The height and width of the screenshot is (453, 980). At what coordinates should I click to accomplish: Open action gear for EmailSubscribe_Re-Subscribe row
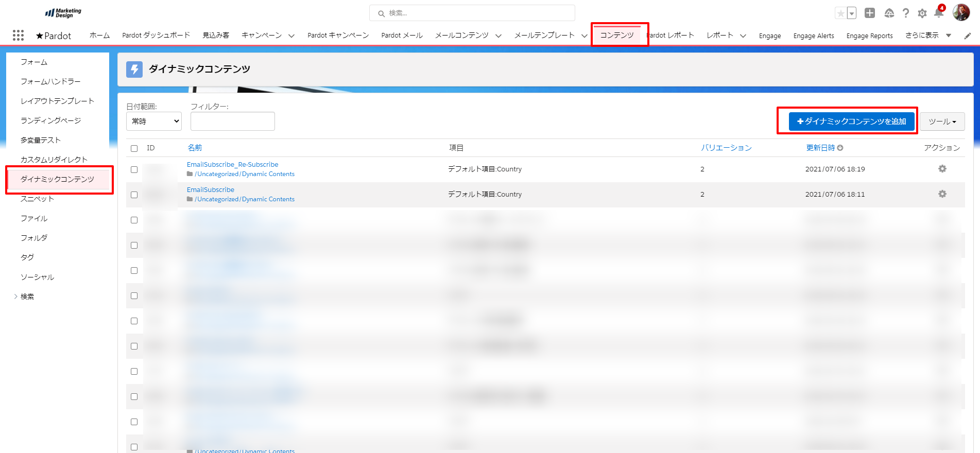(x=942, y=169)
